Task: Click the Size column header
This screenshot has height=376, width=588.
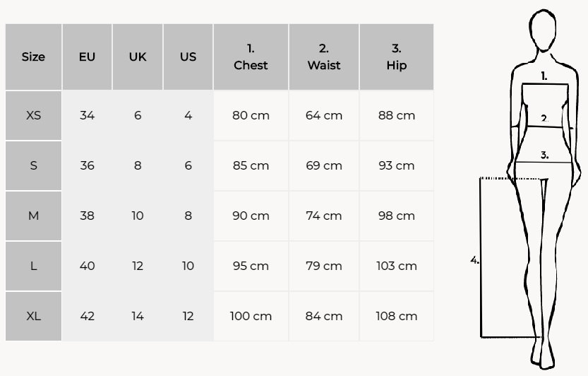Action: click(33, 57)
